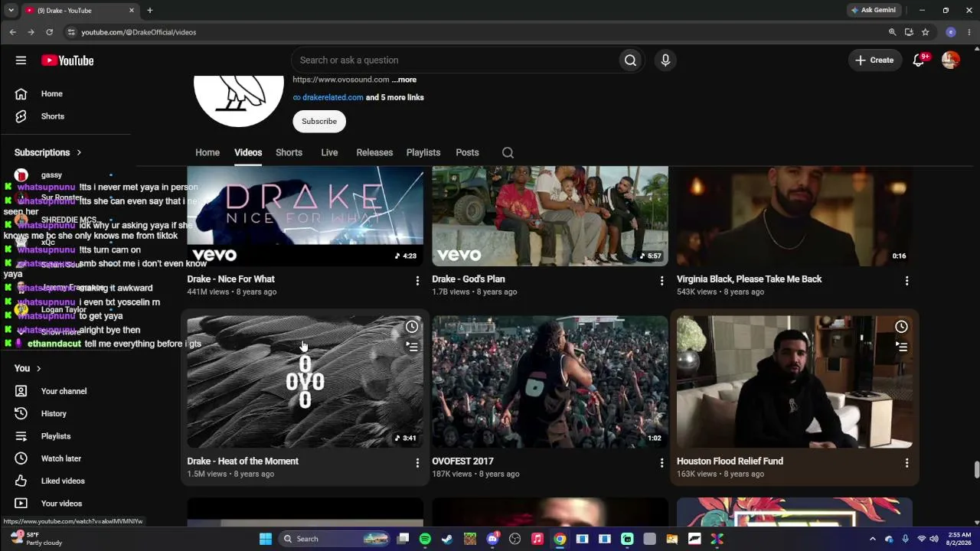Open the Chrome tab search dropdown
The height and width of the screenshot is (551, 980).
click(11, 10)
